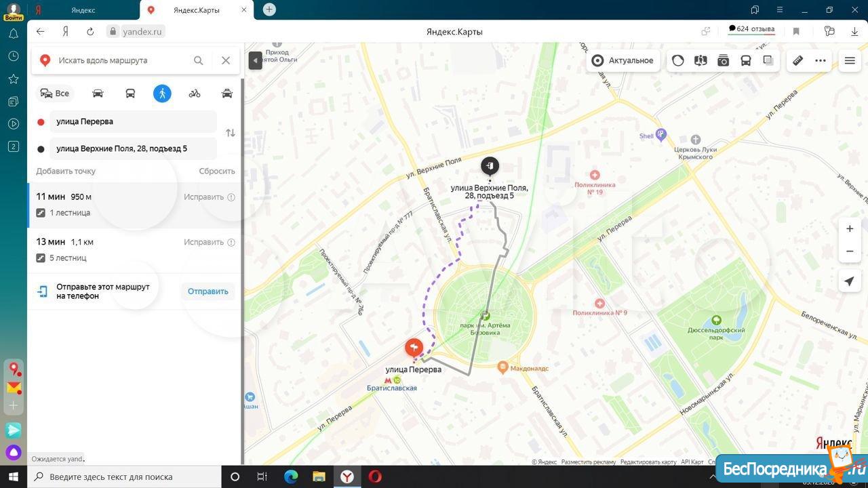The height and width of the screenshot is (488, 868).
Task: Select the car route mode icon
Action: tap(98, 94)
